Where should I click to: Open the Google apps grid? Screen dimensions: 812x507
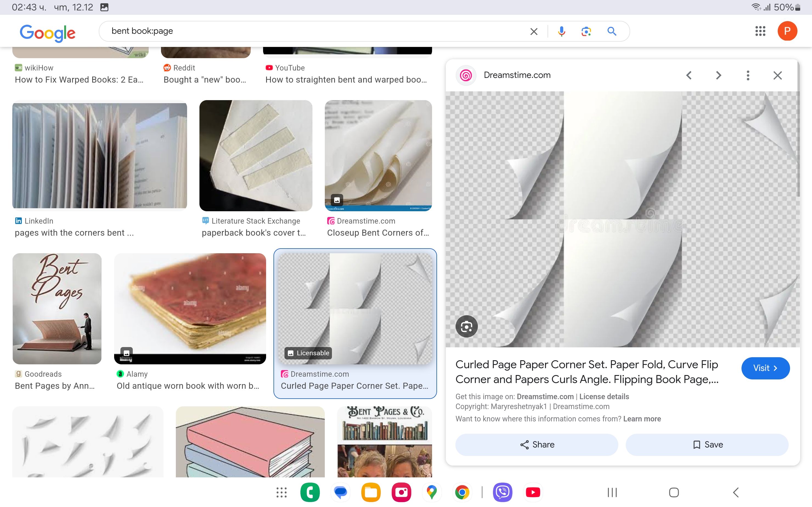[x=760, y=31]
